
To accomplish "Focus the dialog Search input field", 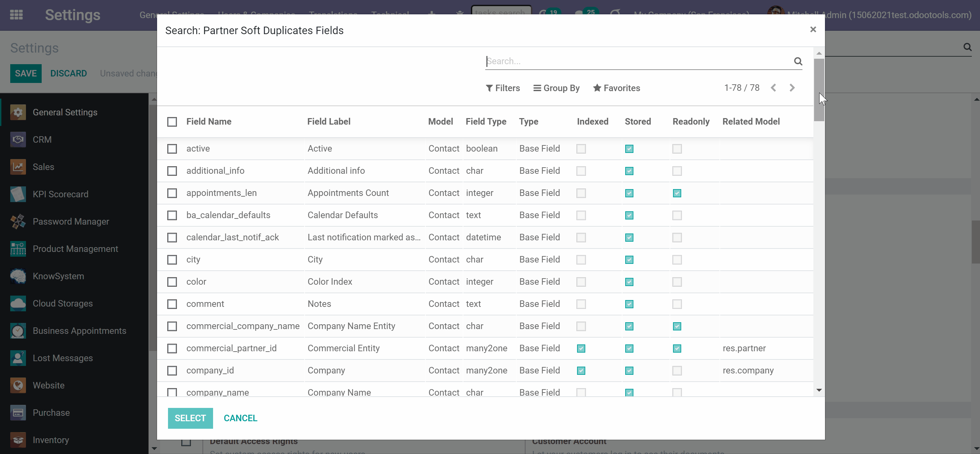I will pyautogui.click(x=639, y=61).
